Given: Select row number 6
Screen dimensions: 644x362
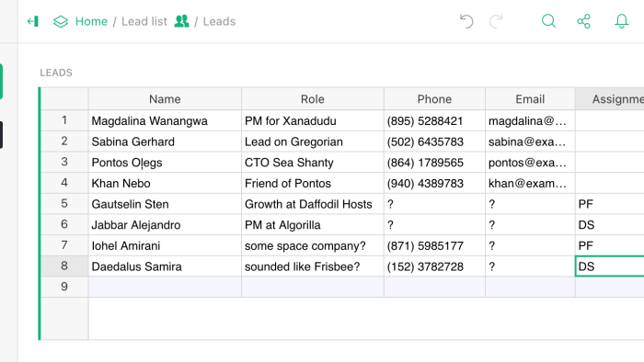Looking at the screenshot, I should click(x=64, y=225).
